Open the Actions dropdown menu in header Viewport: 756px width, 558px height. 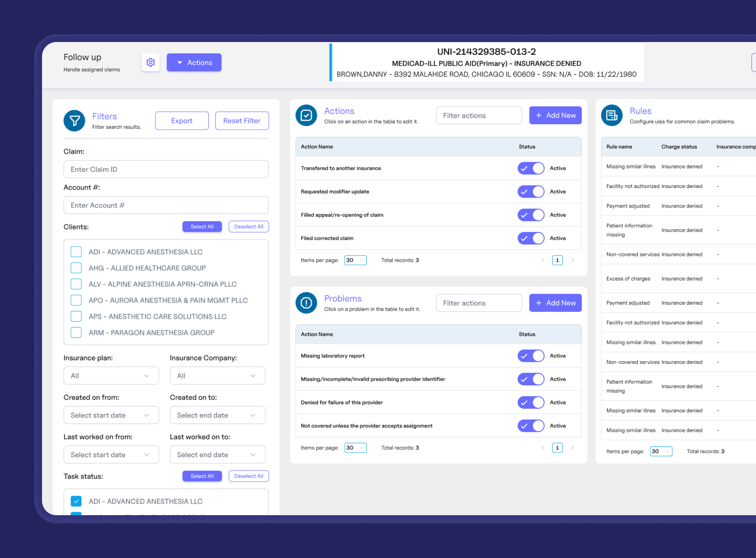pos(194,62)
